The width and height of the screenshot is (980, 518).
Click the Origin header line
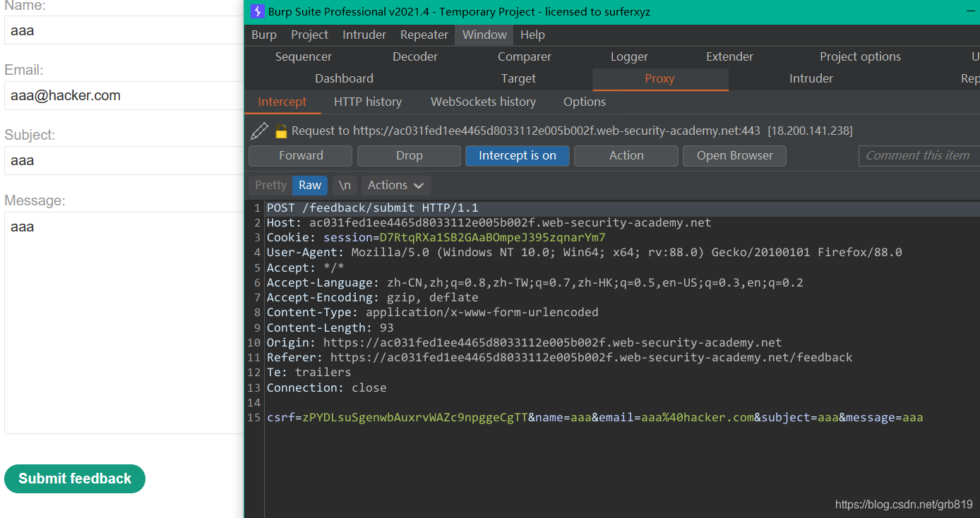point(524,342)
